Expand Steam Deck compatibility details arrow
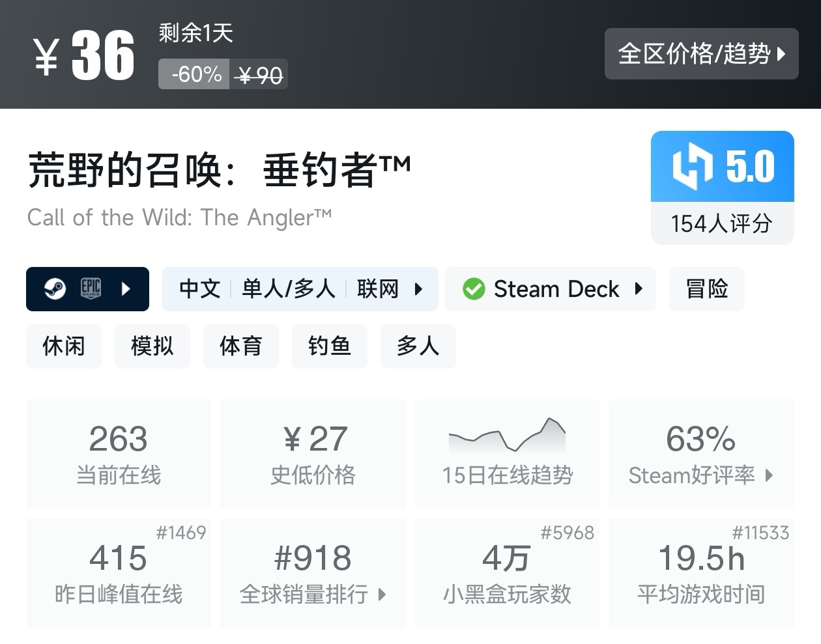The width and height of the screenshot is (821, 644). tap(639, 288)
